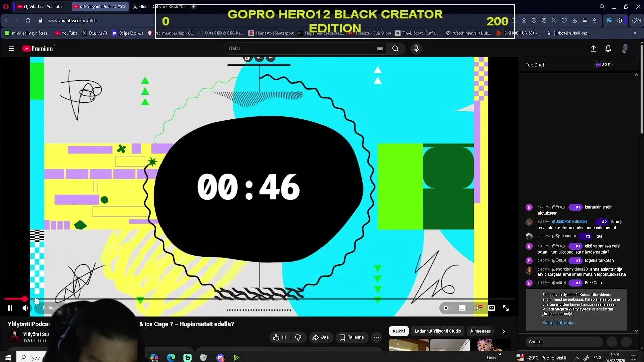Open the Opera menu logo
644x362 pixels.
point(6,7)
